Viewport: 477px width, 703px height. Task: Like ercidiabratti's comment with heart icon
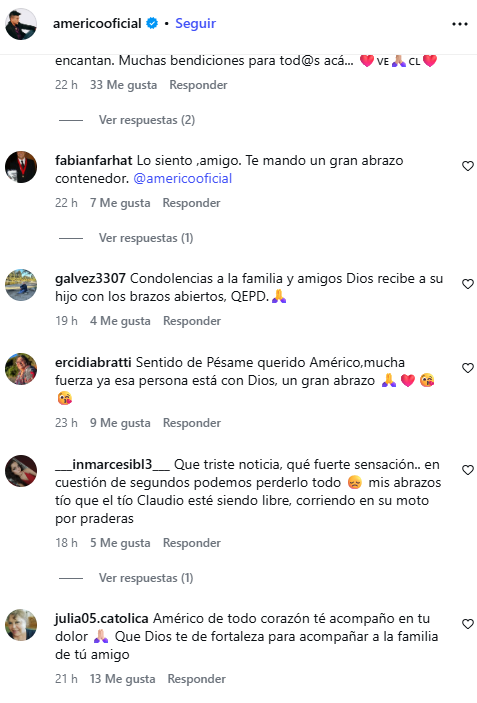click(468, 368)
